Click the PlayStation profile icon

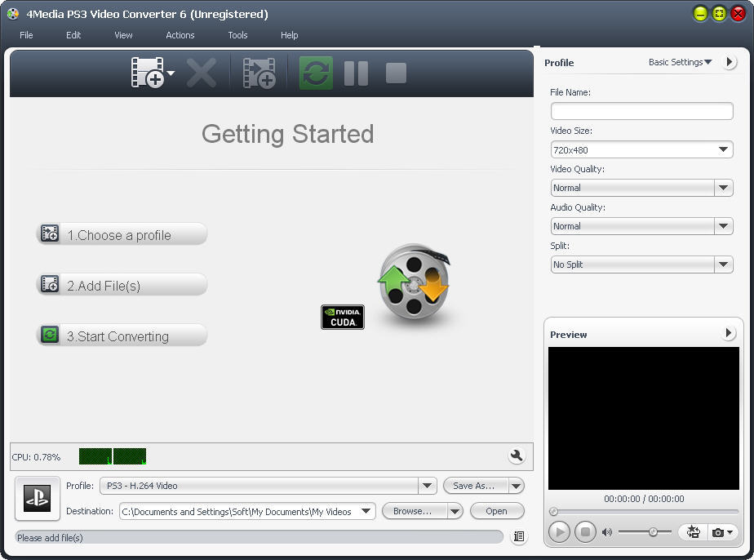point(38,499)
